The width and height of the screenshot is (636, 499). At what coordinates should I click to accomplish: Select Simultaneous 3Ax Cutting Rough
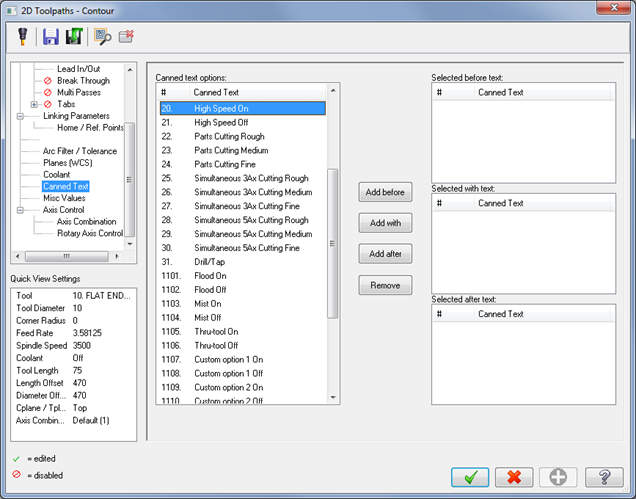pyautogui.click(x=243, y=178)
